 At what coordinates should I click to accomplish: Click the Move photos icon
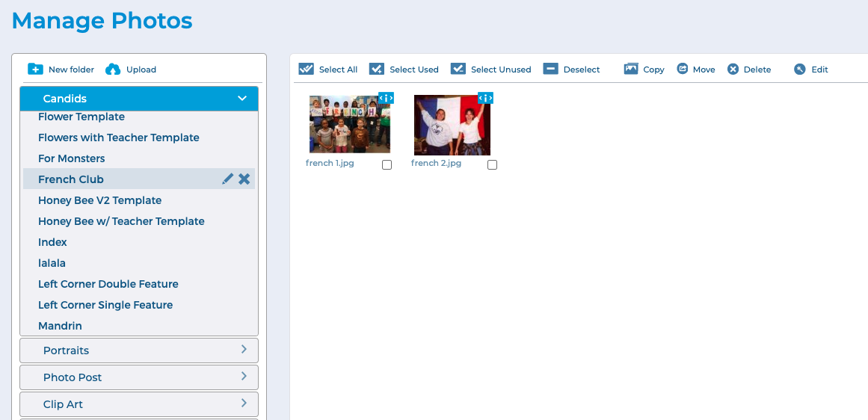pyautogui.click(x=683, y=69)
